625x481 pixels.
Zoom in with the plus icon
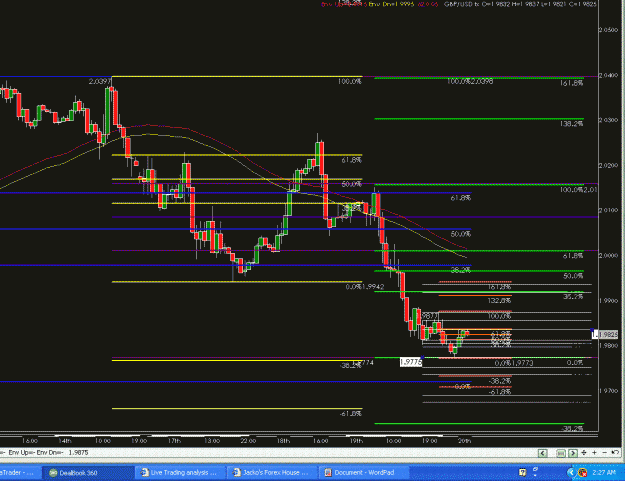pyautogui.click(x=594, y=453)
